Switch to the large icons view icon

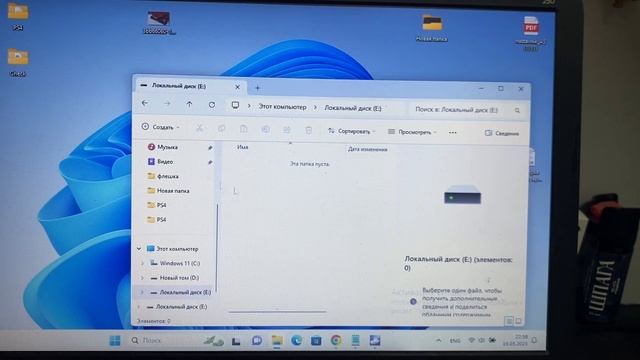[x=518, y=321]
